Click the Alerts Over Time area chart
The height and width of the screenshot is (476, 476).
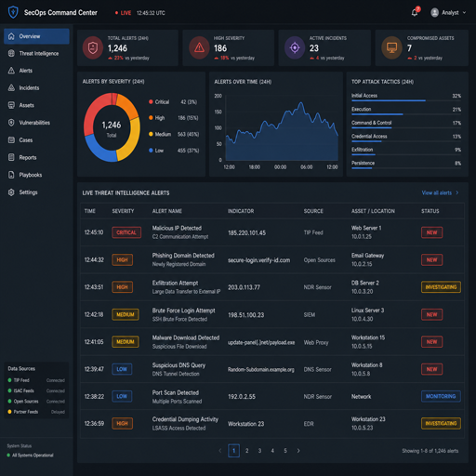tap(282, 131)
